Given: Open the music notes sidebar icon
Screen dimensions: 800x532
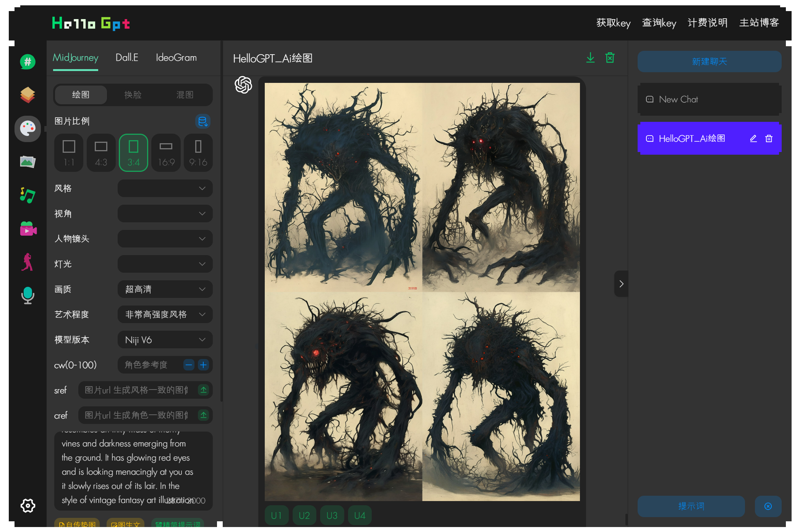Looking at the screenshot, I should (28, 195).
